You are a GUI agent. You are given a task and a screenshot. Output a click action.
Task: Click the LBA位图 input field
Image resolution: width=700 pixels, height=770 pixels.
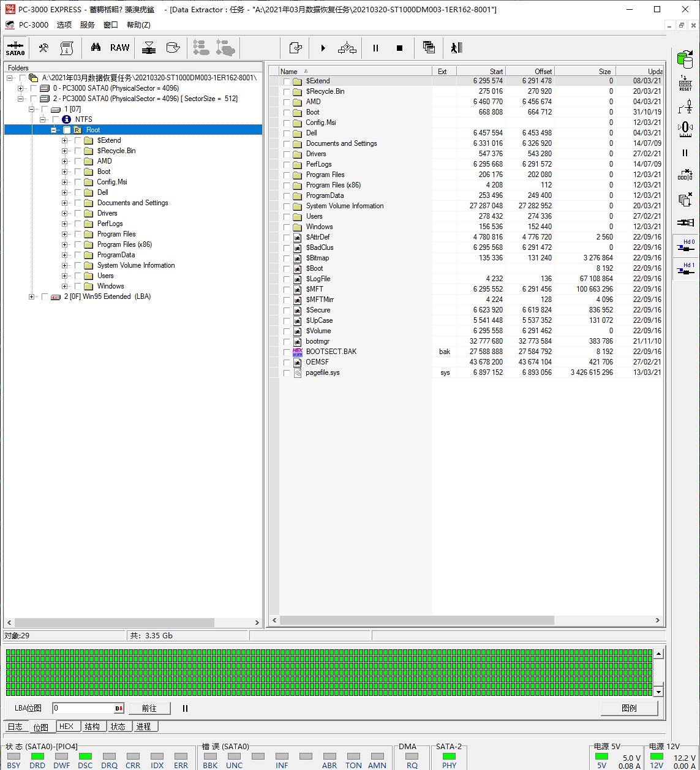coord(83,709)
